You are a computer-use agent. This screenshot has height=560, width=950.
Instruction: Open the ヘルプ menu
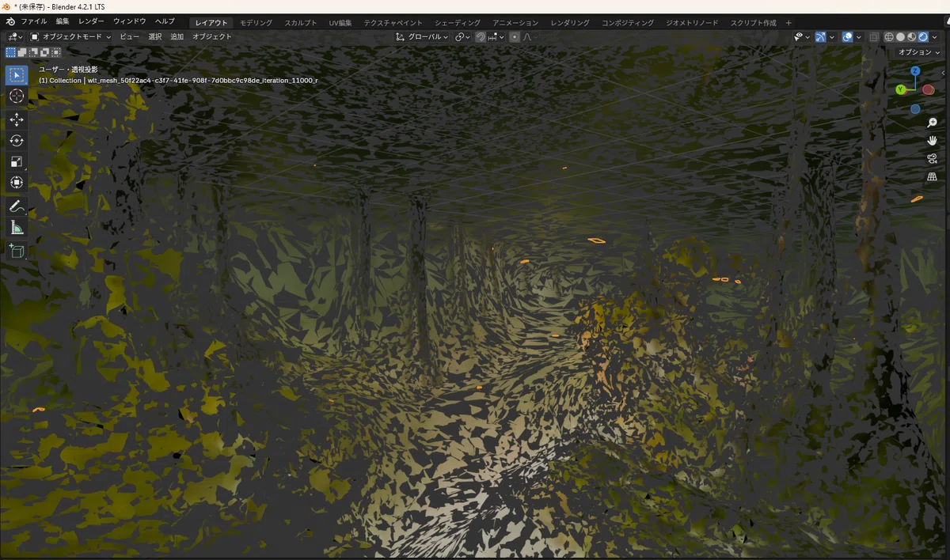165,22
